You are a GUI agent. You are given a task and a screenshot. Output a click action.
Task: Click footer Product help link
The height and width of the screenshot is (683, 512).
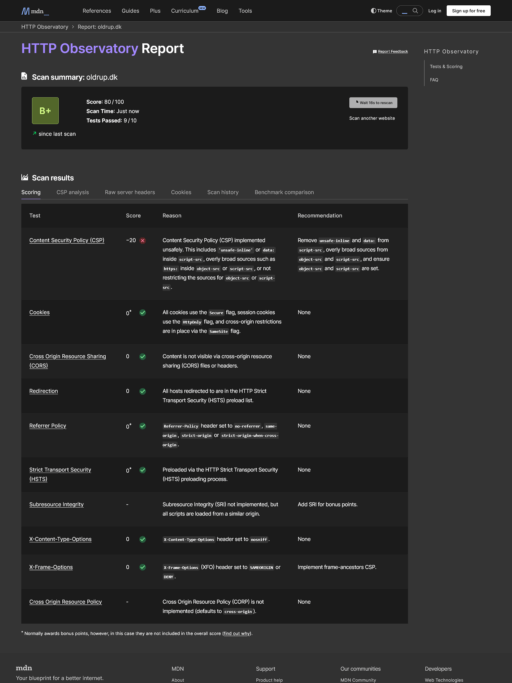[269, 680]
